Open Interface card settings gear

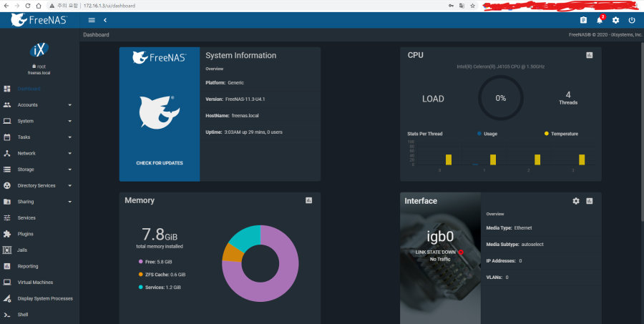[x=576, y=201]
